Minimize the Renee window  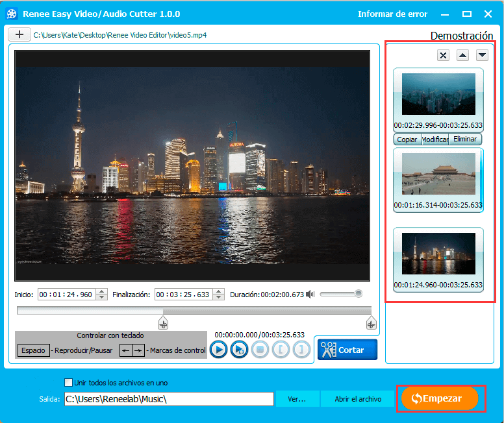[x=445, y=14]
